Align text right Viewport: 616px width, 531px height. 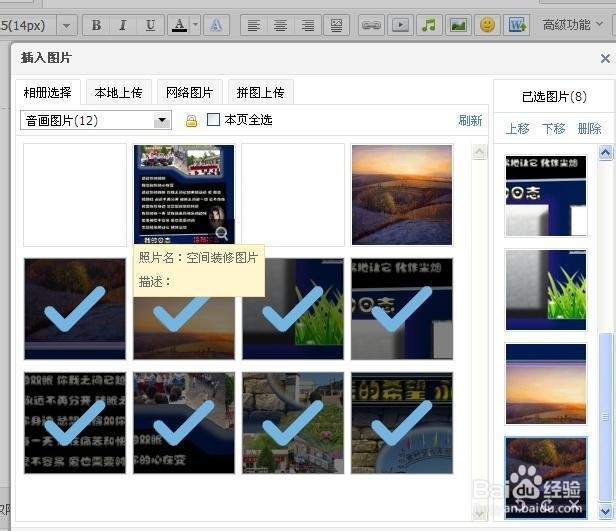click(x=308, y=26)
